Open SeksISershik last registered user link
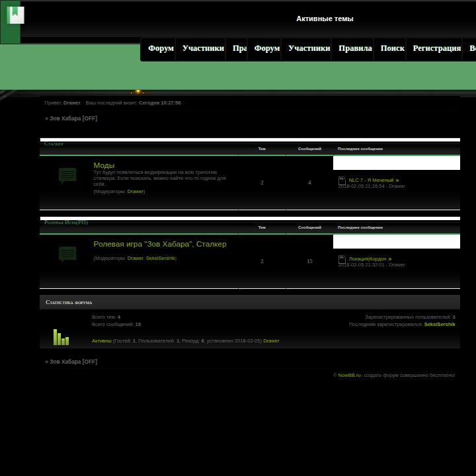476x476 pixels. [x=440, y=325]
